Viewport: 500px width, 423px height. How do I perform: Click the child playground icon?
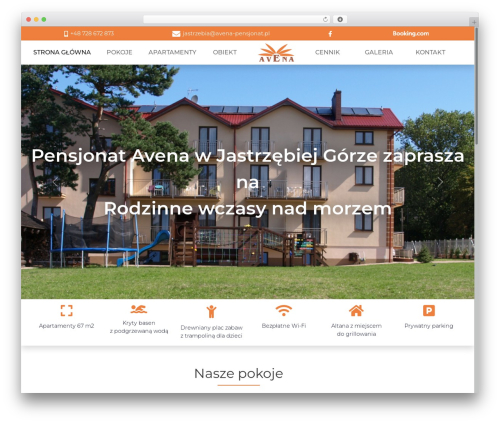pos(211,312)
